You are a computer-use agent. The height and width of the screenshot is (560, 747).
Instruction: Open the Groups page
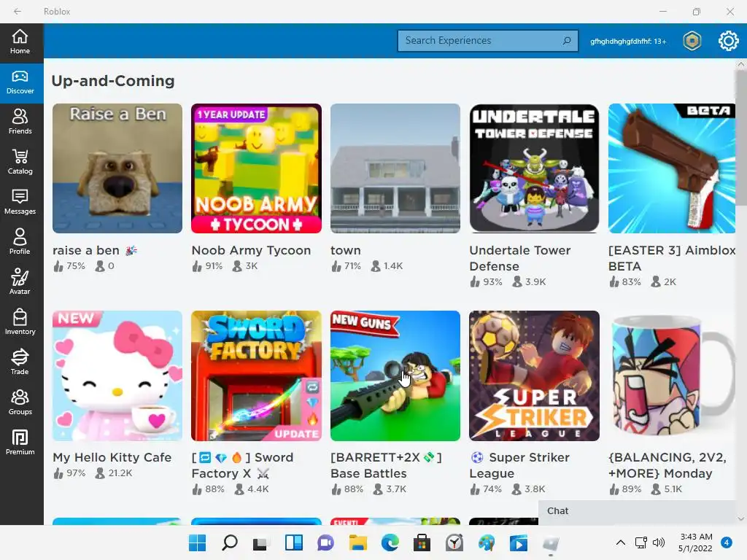click(x=20, y=402)
